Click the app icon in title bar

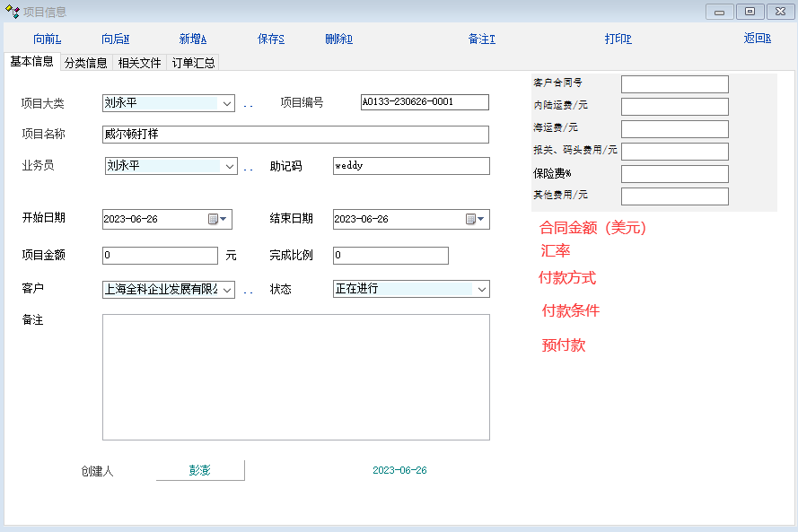point(13,12)
